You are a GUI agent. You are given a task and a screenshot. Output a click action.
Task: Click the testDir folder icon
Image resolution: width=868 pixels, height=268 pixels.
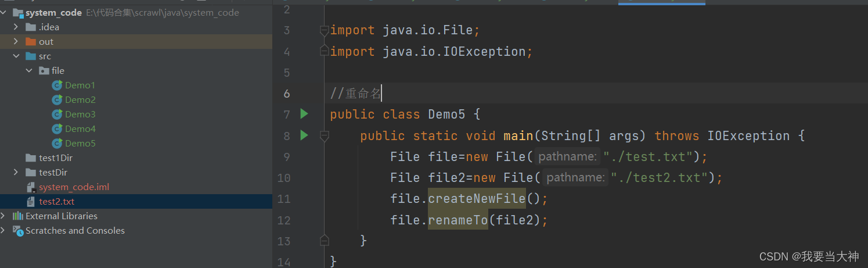coord(31,172)
